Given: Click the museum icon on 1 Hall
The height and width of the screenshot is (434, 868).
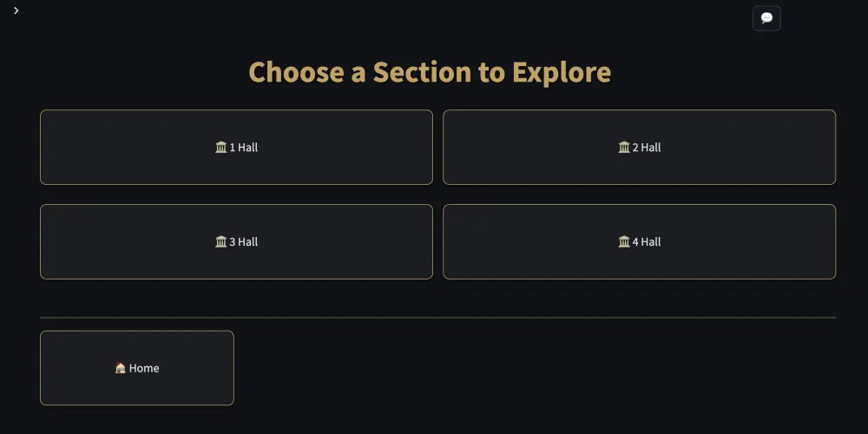Looking at the screenshot, I should pos(220,148).
